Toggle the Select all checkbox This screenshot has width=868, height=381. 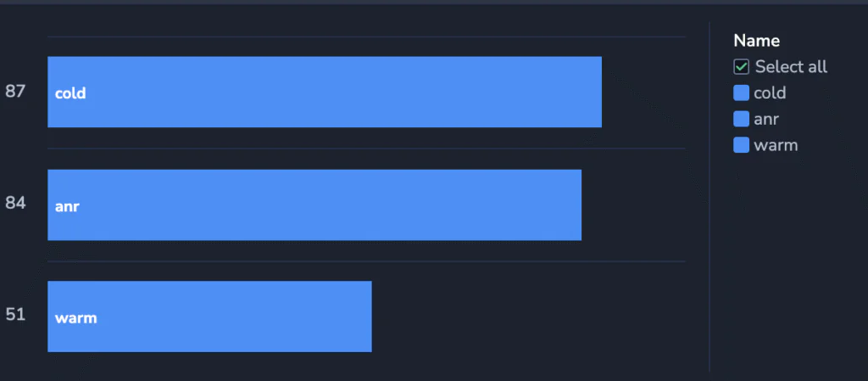pos(741,67)
